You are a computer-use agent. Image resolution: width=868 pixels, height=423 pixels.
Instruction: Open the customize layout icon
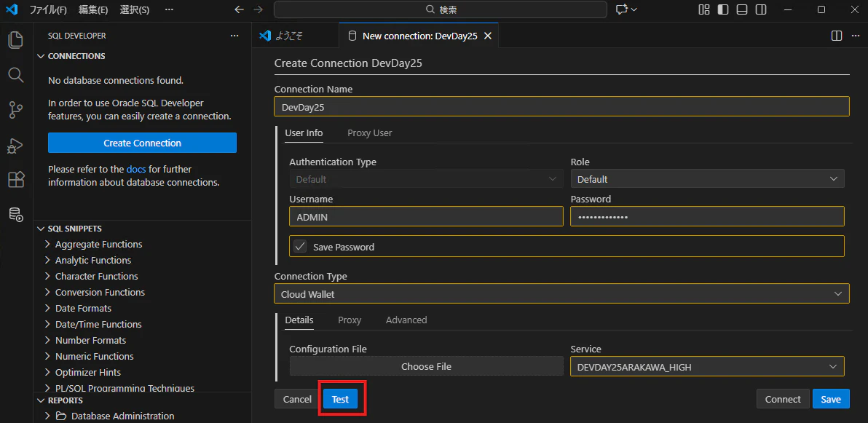pyautogui.click(x=704, y=9)
